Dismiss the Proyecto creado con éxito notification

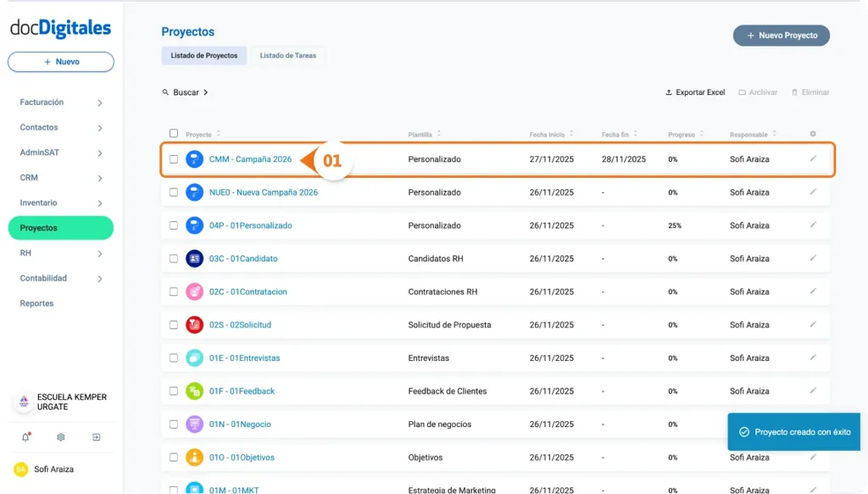(x=793, y=431)
